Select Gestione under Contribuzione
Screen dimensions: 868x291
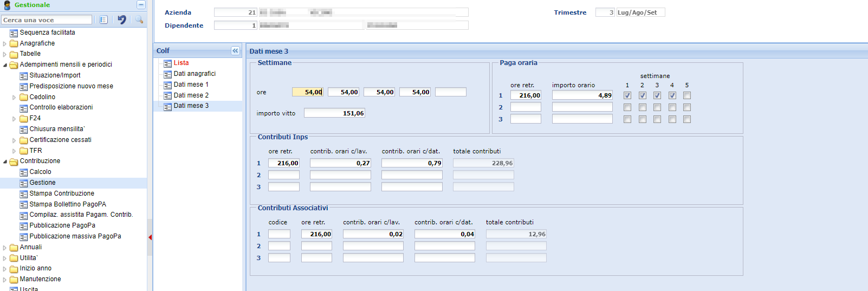click(x=42, y=183)
